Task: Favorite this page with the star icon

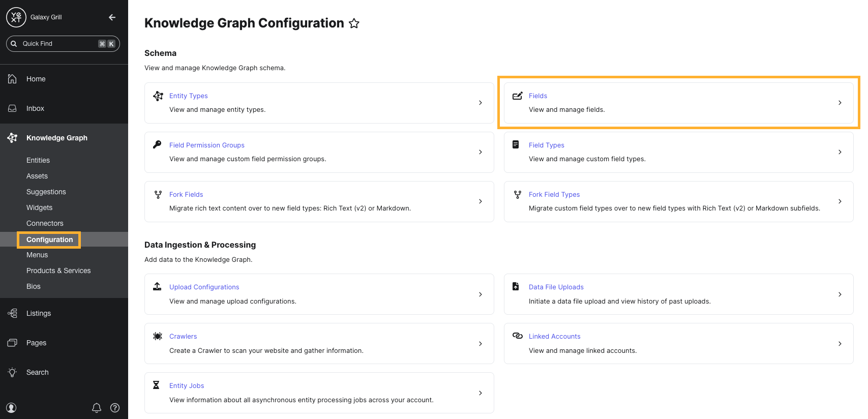Action: pos(354,23)
